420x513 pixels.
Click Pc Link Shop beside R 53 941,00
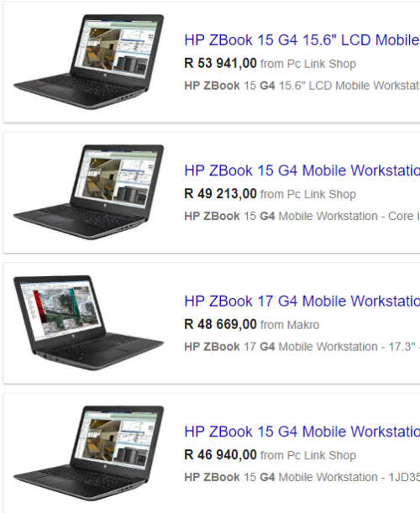click(322, 64)
